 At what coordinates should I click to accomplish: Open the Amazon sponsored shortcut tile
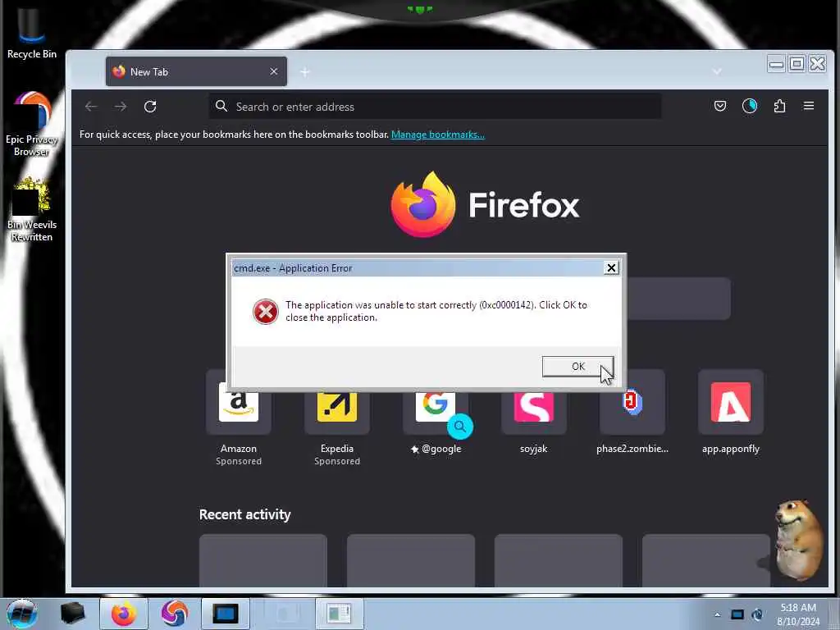(239, 418)
